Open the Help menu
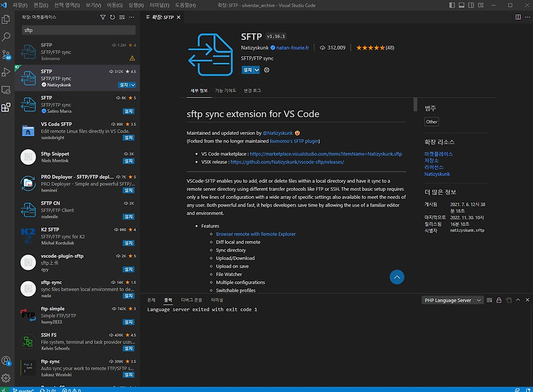The height and width of the screenshot is (392, 533). pos(185,5)
